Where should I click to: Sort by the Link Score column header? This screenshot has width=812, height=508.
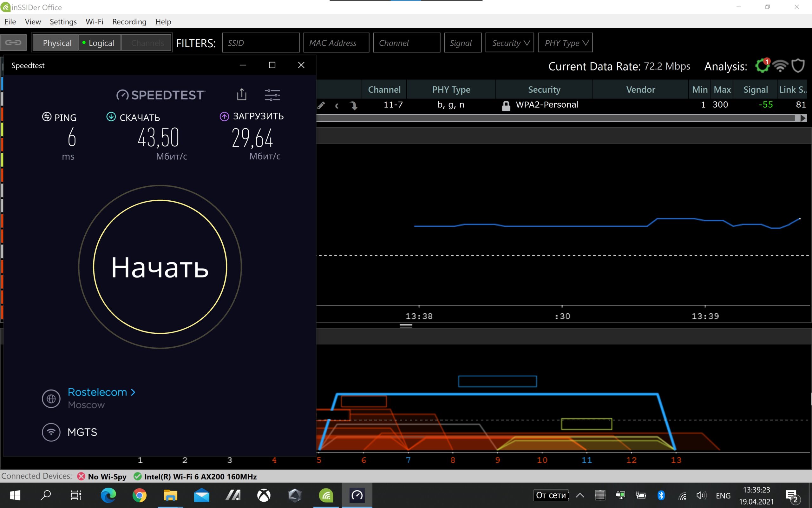coord(793,89)
